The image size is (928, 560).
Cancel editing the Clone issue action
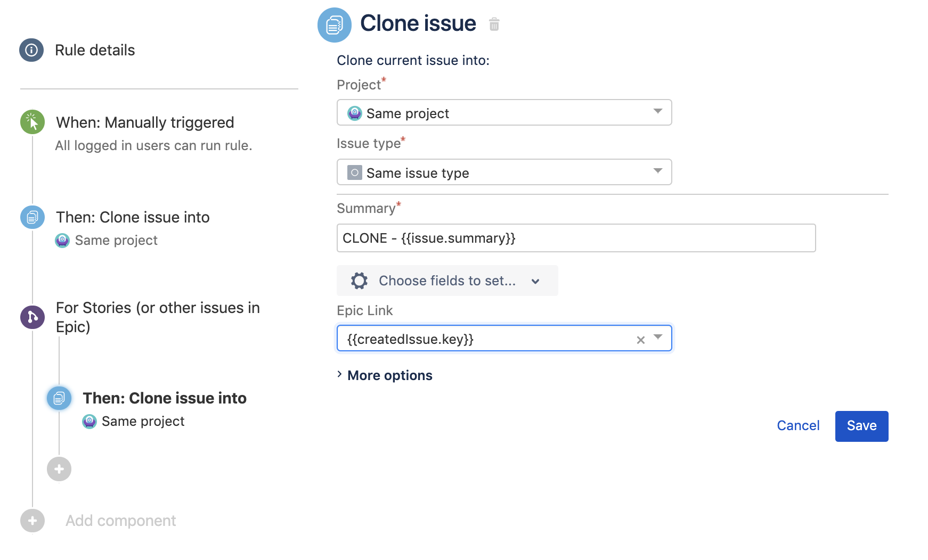797,426
